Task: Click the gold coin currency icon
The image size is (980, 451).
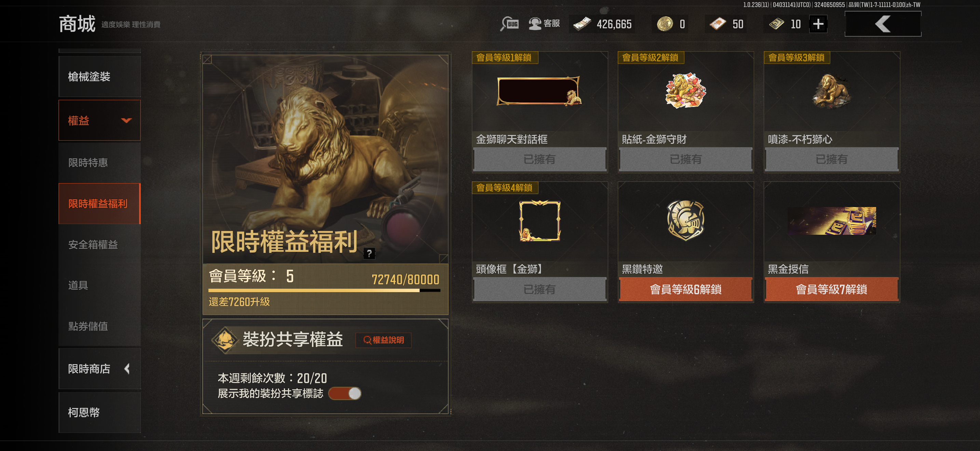Action: click(x=665, y=24)
